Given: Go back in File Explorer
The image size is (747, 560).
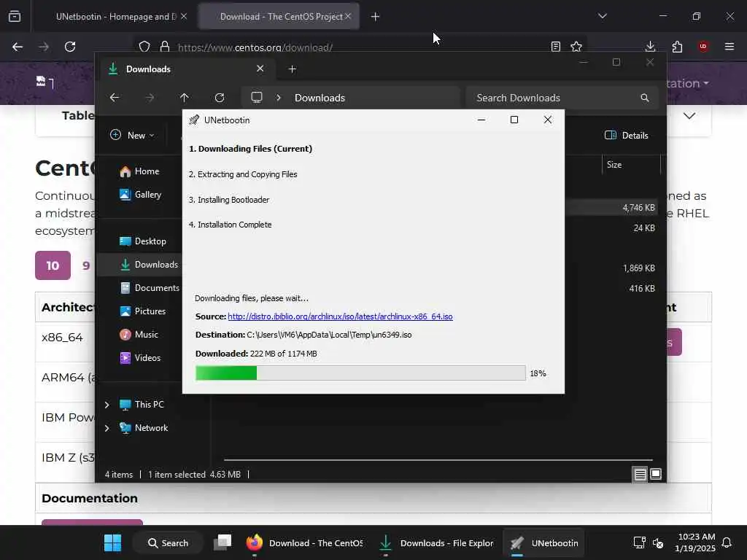Looking at the screenshot, I should pos(115,98).
